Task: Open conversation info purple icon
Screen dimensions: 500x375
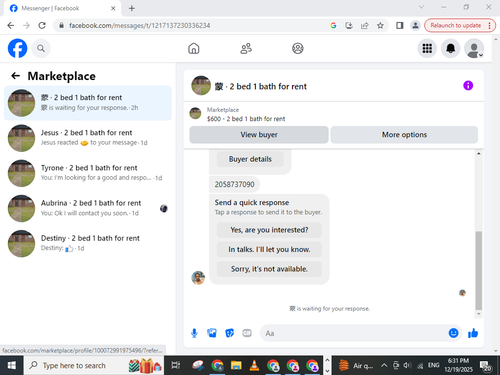Action: pyautogui.click(x=468, y=86)
